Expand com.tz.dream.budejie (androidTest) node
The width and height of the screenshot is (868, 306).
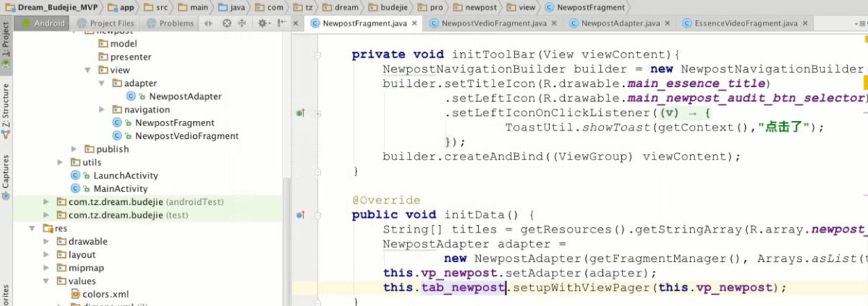46,202
